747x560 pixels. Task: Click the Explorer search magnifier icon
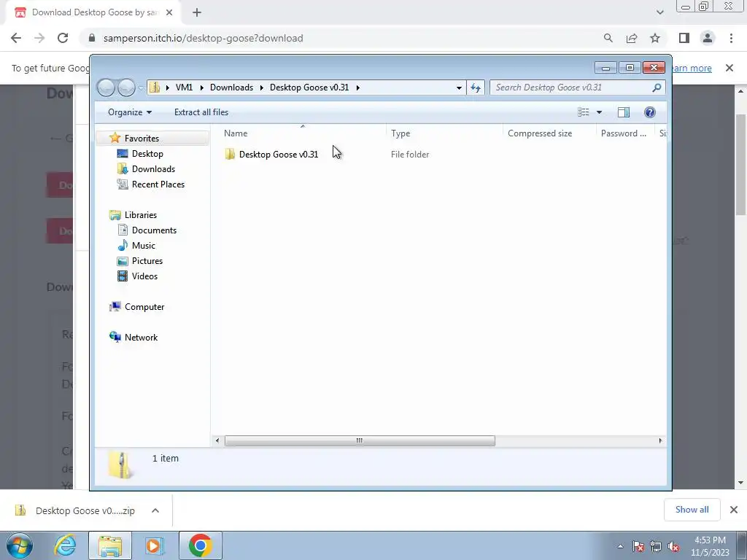click(x=657, y=87)
